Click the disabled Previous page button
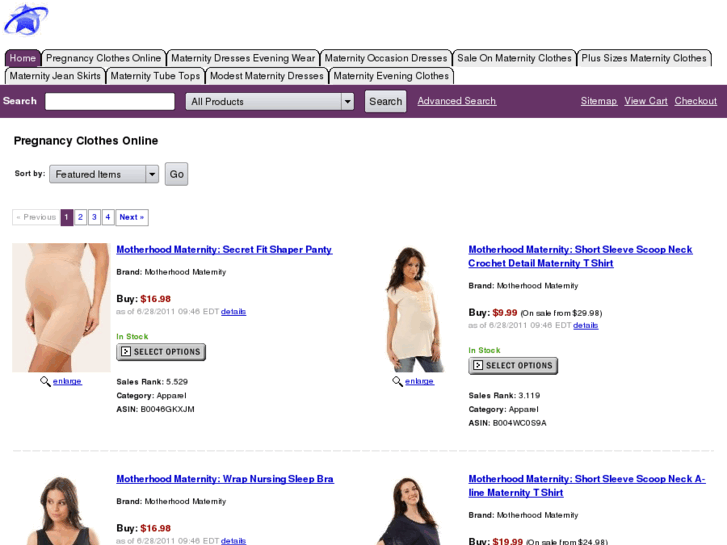The width and height of the screenshot is (727, 545). [36, 217]
